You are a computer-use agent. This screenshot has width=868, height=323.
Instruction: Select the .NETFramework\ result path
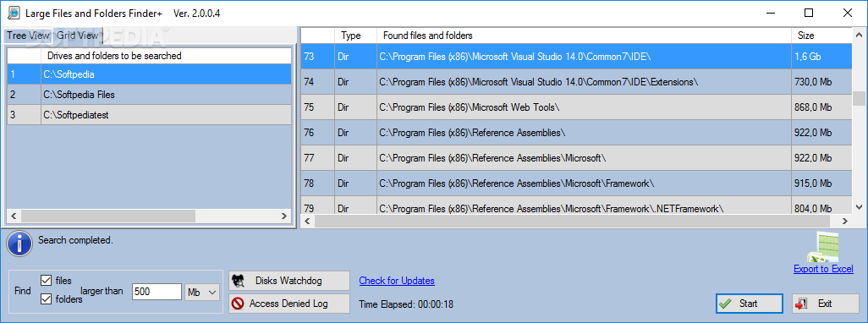click(584, 205)
